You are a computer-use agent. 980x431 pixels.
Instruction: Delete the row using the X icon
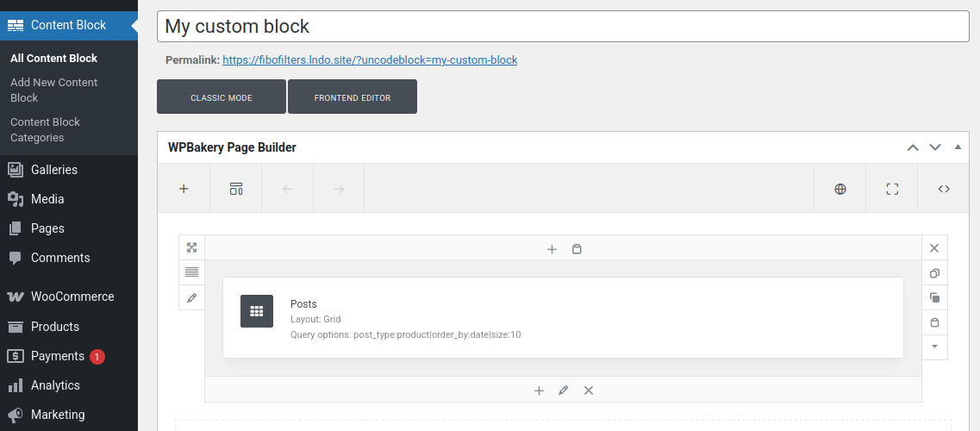pyautogui.click(x=934, y=248)
